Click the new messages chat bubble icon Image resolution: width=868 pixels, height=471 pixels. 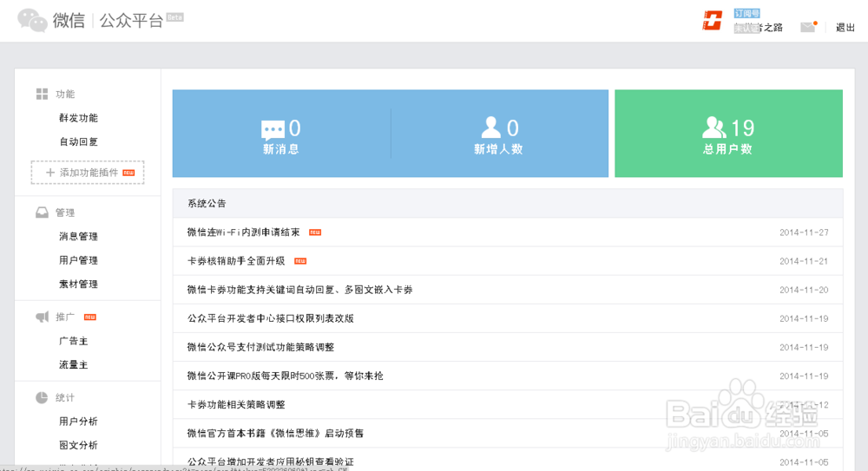(273, 130)
